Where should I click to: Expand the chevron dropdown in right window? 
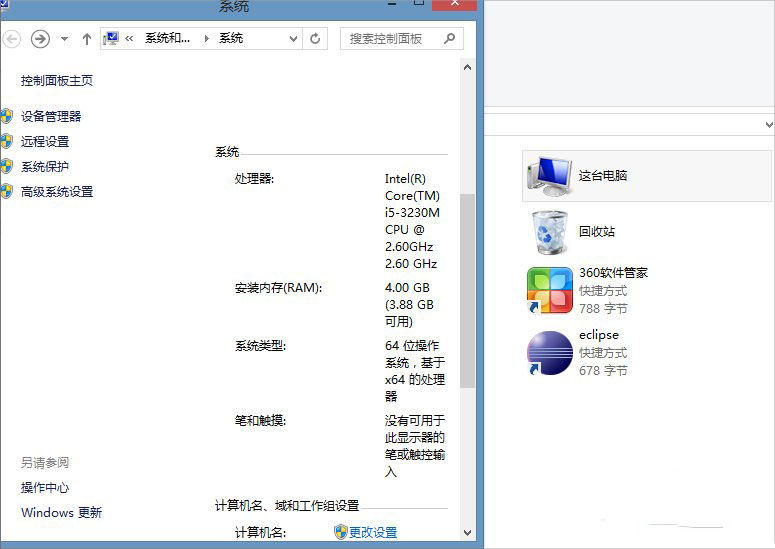[x=769, y=125]
